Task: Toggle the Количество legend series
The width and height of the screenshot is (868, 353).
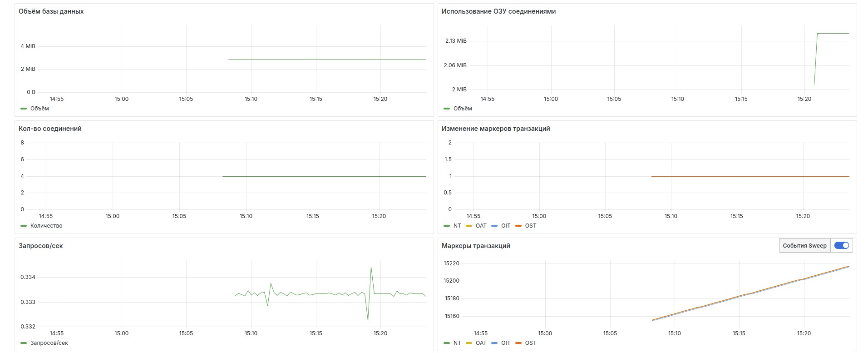Action: pyautogui.click(x=46, y=226)
